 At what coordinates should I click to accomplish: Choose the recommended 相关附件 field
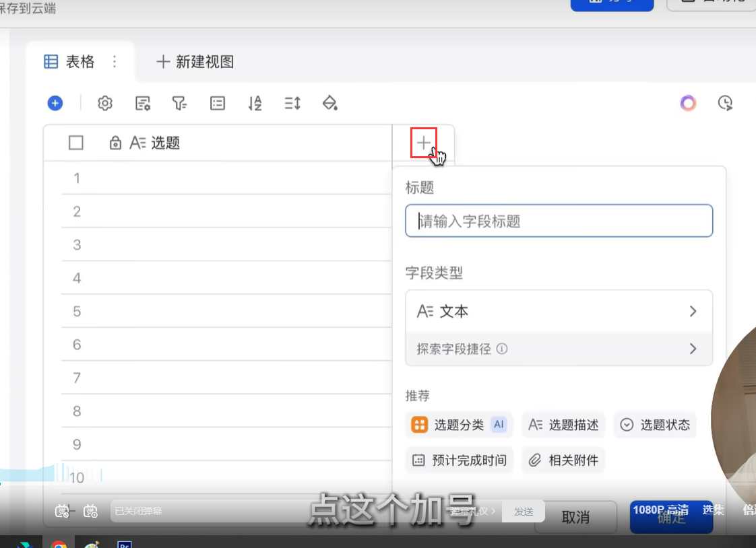coord(563,460)
